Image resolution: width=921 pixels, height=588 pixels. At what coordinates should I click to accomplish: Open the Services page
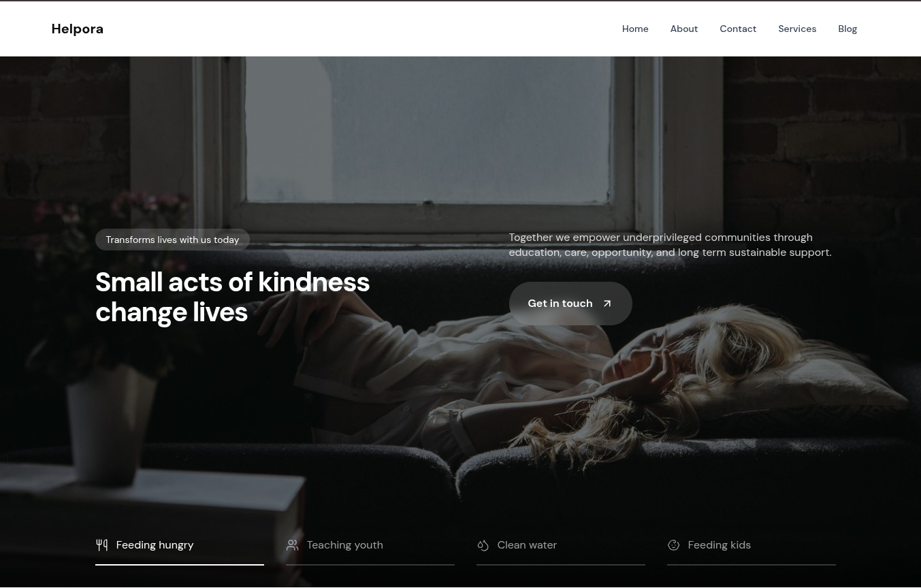[x=797, y=29]
